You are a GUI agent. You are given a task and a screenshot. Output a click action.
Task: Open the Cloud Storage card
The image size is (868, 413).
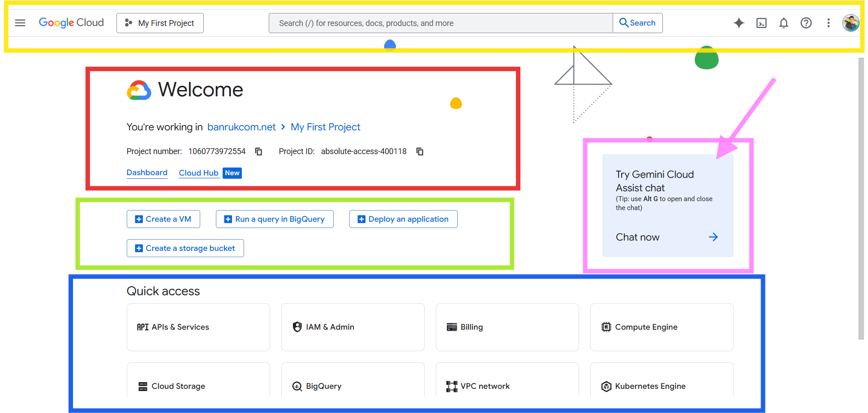pos(198,380)
